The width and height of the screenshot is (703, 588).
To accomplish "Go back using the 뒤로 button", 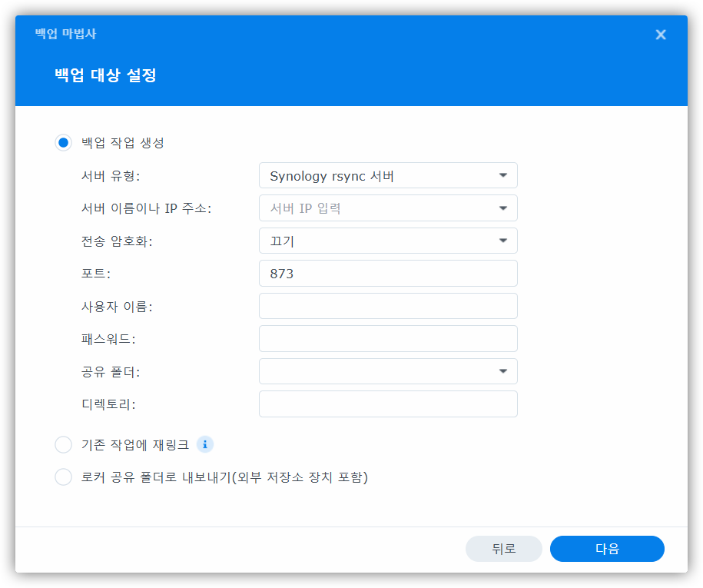I will click(x=503, y=549).
